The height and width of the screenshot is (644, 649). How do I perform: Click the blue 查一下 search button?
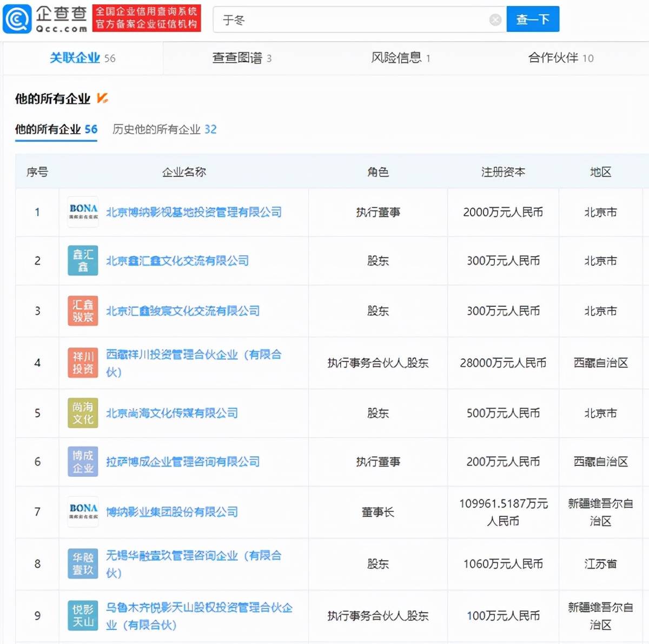click(533, 19)
